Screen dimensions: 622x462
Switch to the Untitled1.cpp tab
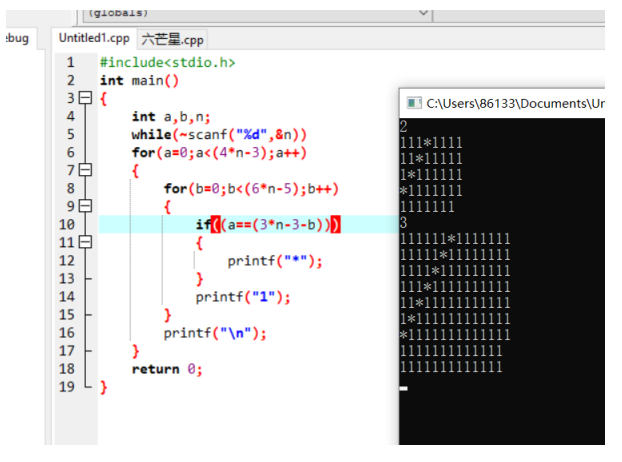(x=94, y=38)
